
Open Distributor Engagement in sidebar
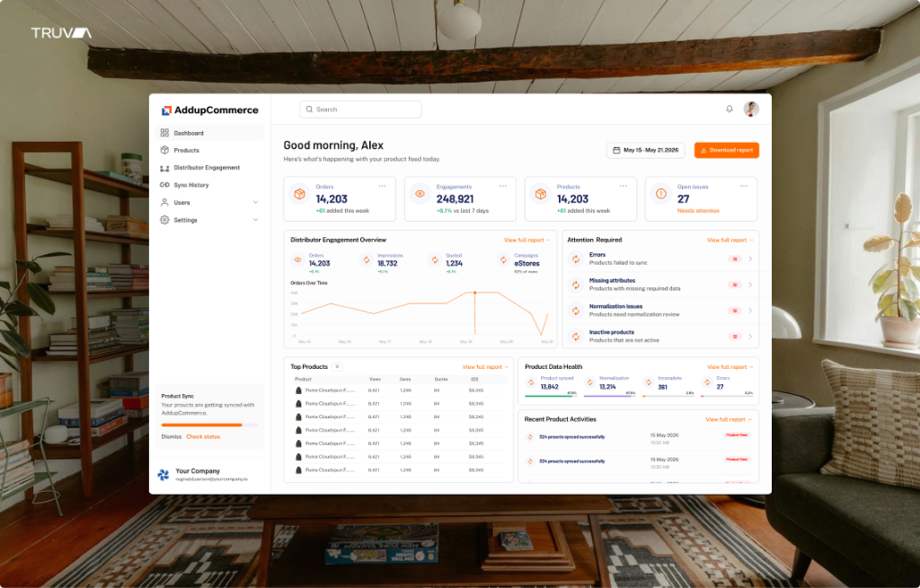(210, 168)
